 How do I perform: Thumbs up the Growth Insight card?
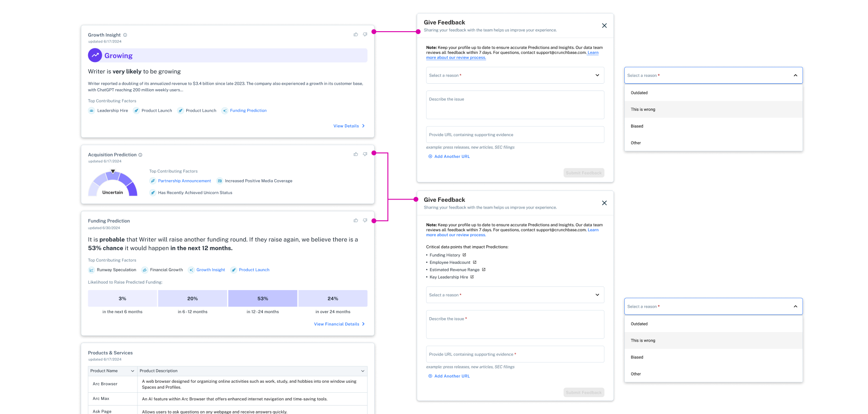[x=356, y=34]
